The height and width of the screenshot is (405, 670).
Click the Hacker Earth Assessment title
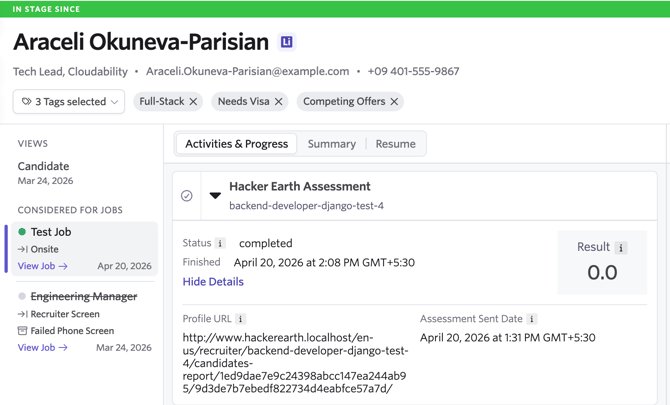click(x=300, y=187)
